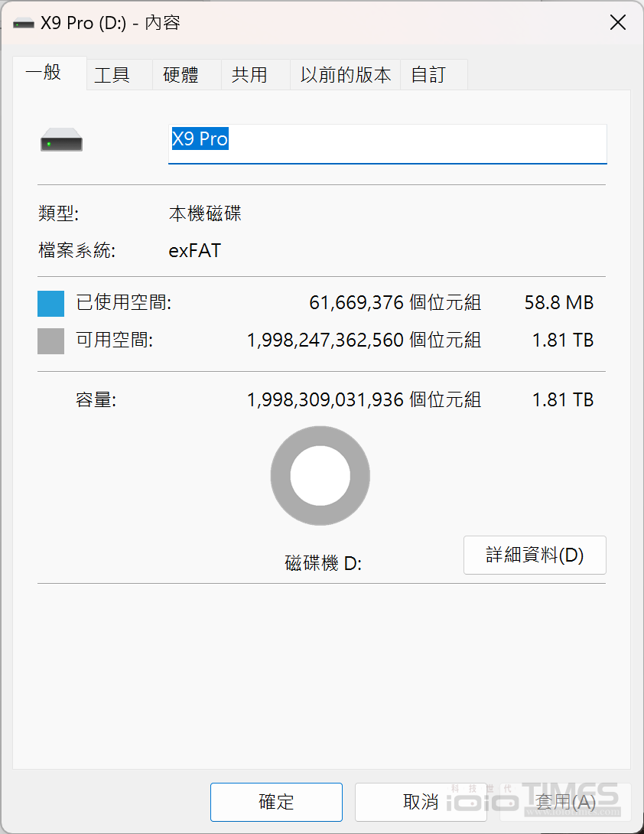Switch to the 工具 tab
The width and height of the screenshot is (644, 834).
point(112,75)
